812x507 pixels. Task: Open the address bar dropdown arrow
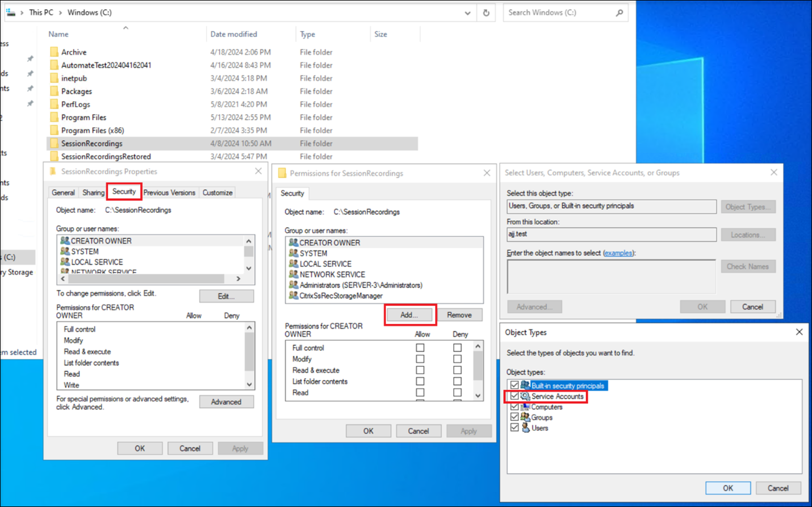(x=467, y=12)
